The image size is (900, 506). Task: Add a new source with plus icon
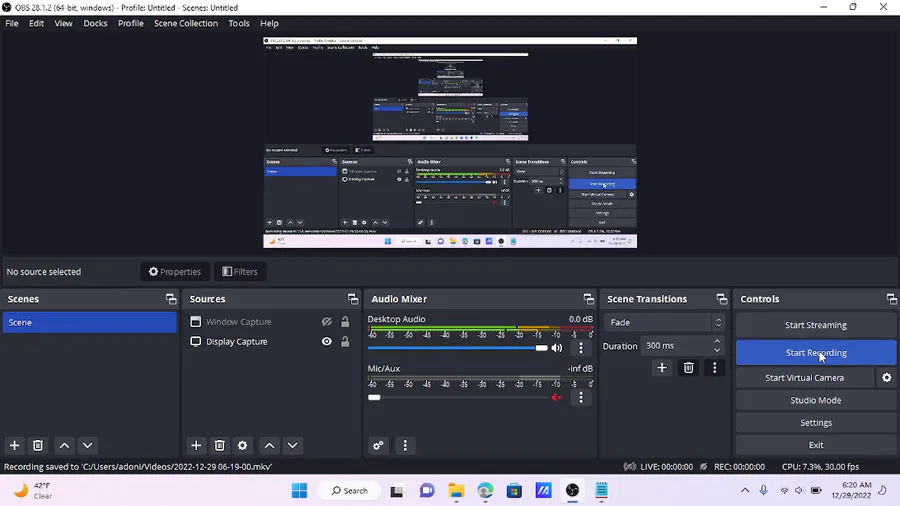[x=196, y=445]
